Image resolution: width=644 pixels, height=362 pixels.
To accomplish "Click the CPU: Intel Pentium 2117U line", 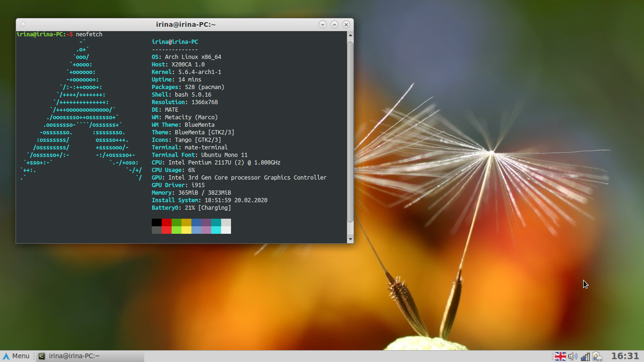I will pos(216,163).
